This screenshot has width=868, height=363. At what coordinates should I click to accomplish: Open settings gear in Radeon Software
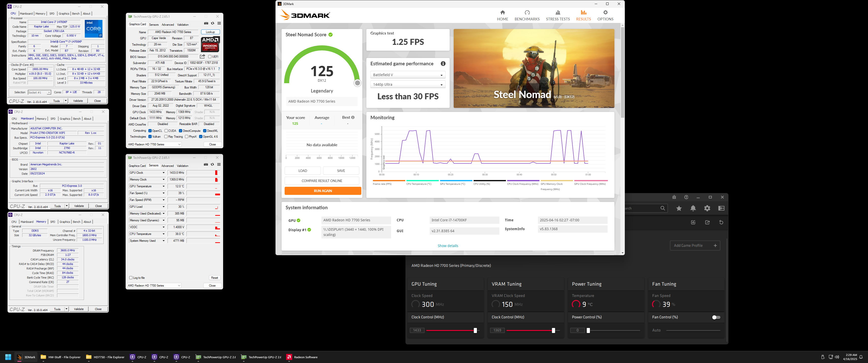(x=707, y=208)
